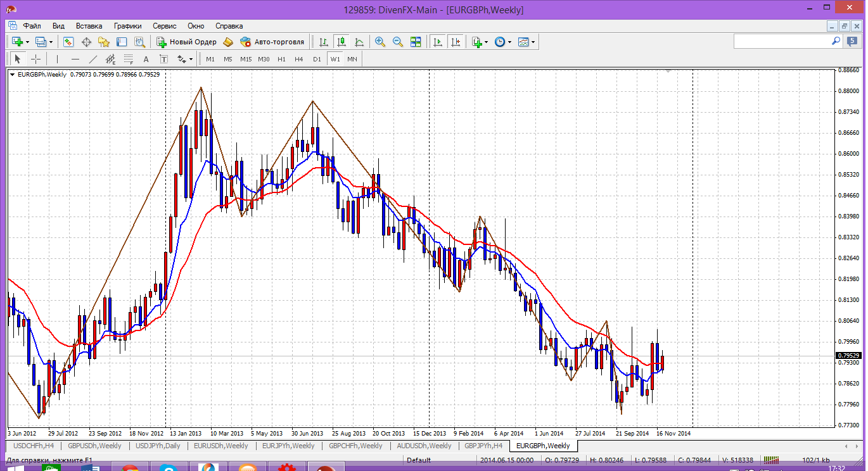Select the H4 timeframe button
868x471 pixels.
299,59
